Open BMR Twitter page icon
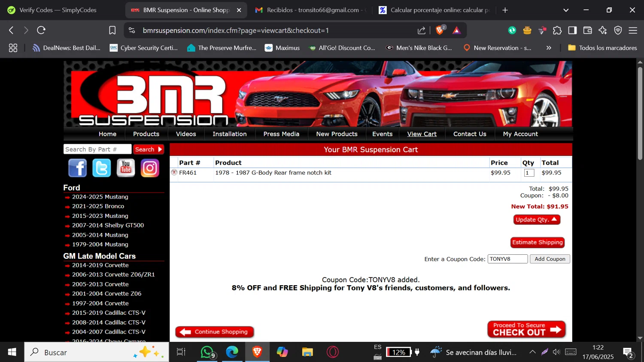The image size is (644, 362). pyautogui.click(x=102, y=168)
